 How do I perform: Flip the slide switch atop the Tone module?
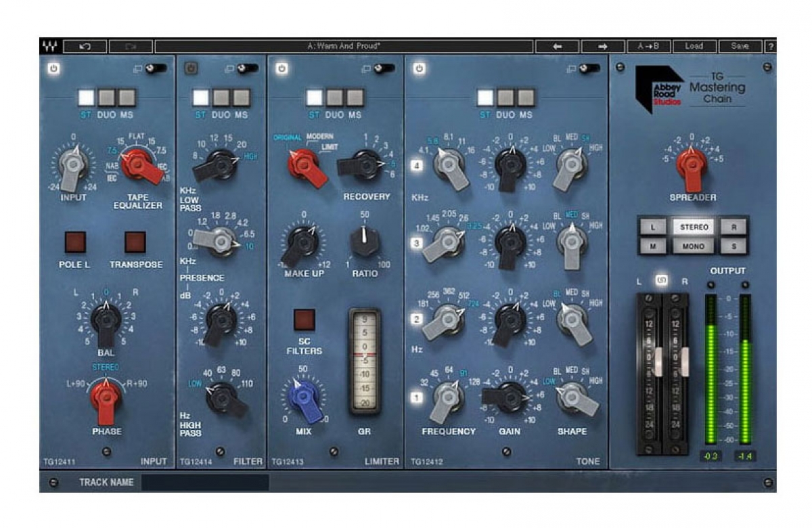click(589, 68)
